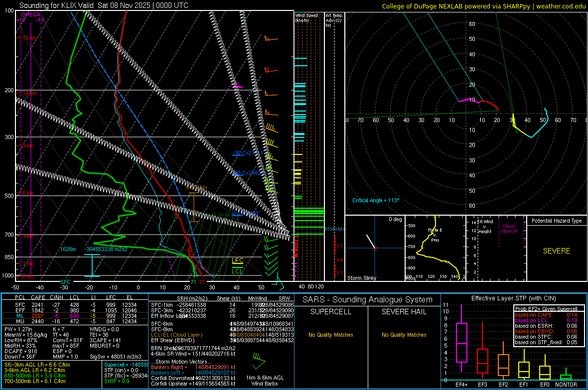This screenshot has width=588, height=390.
Task: Click the 'Potential Hazard Type' header
Action: tap(557, 221)
